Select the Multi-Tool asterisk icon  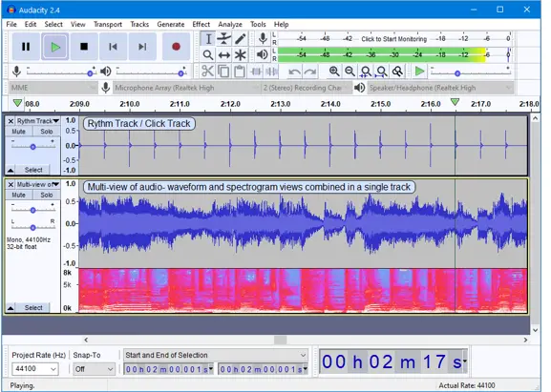(240, 54)
